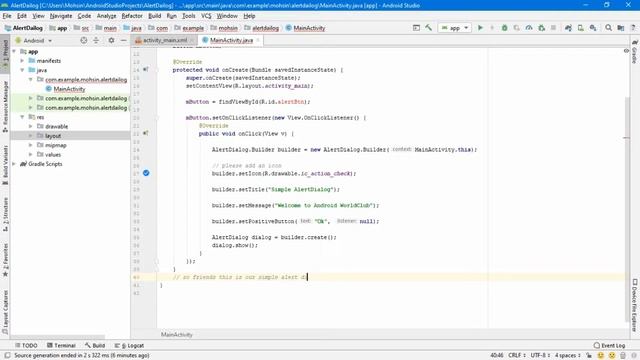Open the VCS menu
The height and width of the screenshot is (360, 640).
click(206, 16)
